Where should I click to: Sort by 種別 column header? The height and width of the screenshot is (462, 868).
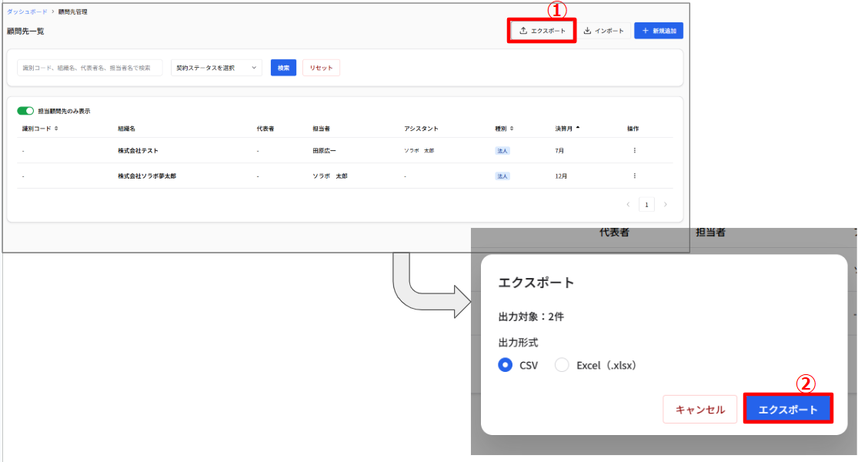(504, 129)
